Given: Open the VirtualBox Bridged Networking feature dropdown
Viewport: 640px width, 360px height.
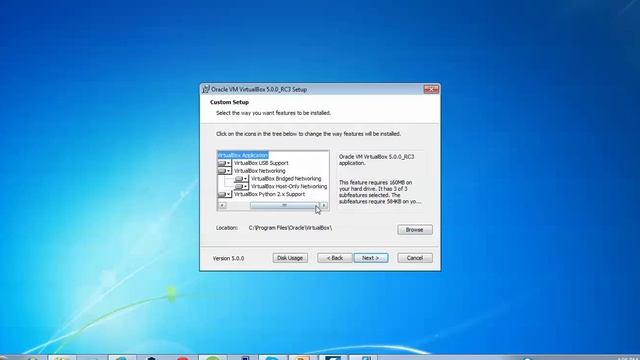Looking at the screenshot, I should coord(241,178).
